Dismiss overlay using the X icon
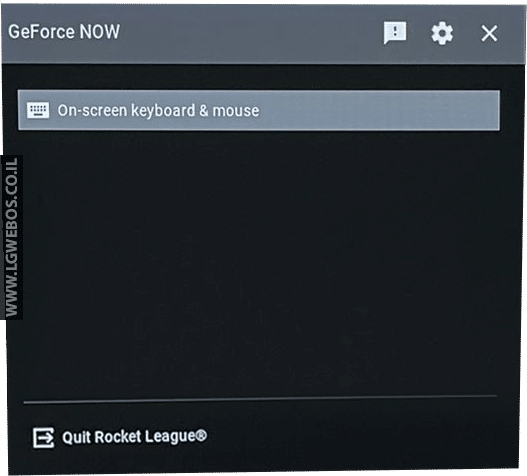Viewport: 527px width, 476px height. click(489, 33)
